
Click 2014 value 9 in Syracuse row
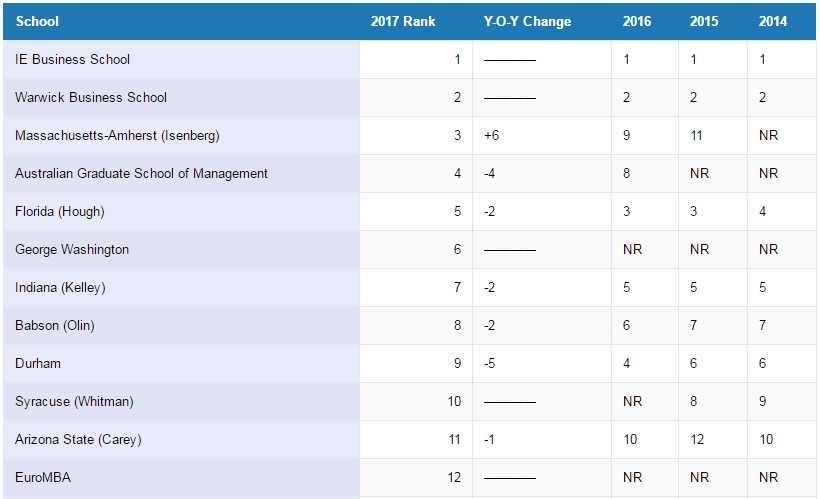[762, 402]
